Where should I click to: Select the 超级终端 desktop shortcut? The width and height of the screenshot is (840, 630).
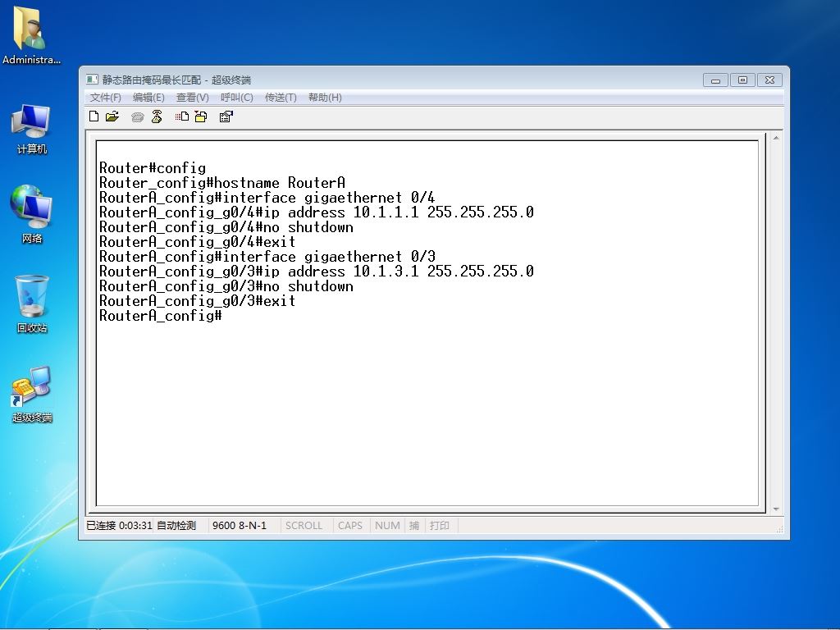click(x=32, y=395)
